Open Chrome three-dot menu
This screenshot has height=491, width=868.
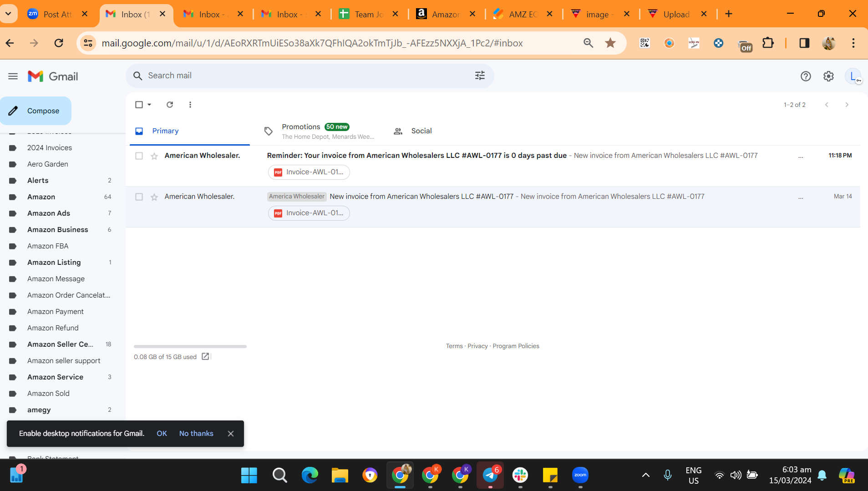point(853,43)
